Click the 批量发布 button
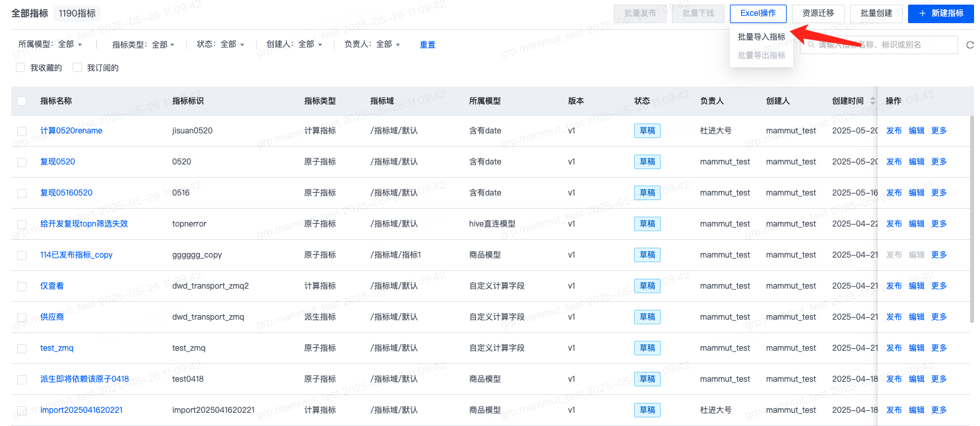Viewport: 980px width, 426px height. click(640, 13)
